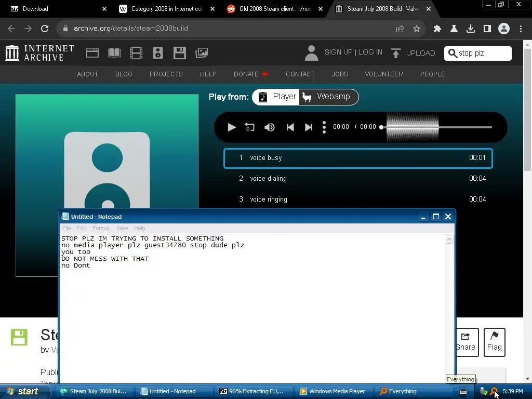Open the Web (Wayback) media icon

(x=92, y=53)
